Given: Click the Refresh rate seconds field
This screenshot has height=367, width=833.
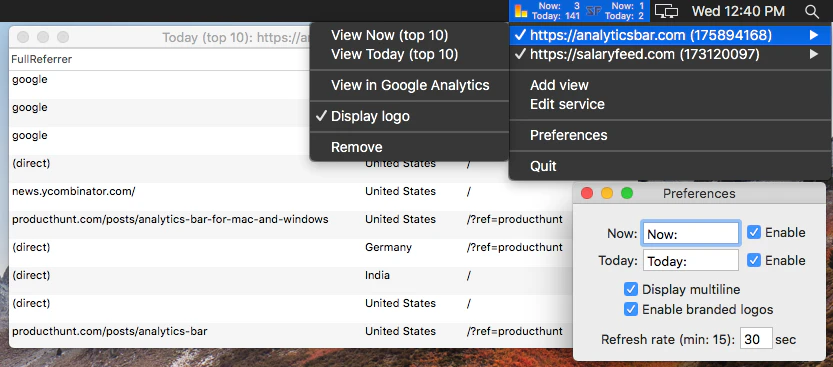Looking at the screenshot, I should click(756, 339).
